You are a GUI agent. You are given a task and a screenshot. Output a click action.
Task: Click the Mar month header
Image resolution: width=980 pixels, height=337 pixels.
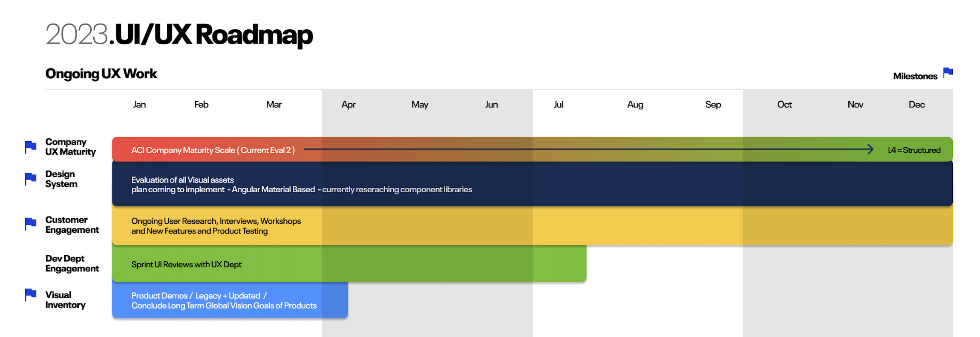274,105
